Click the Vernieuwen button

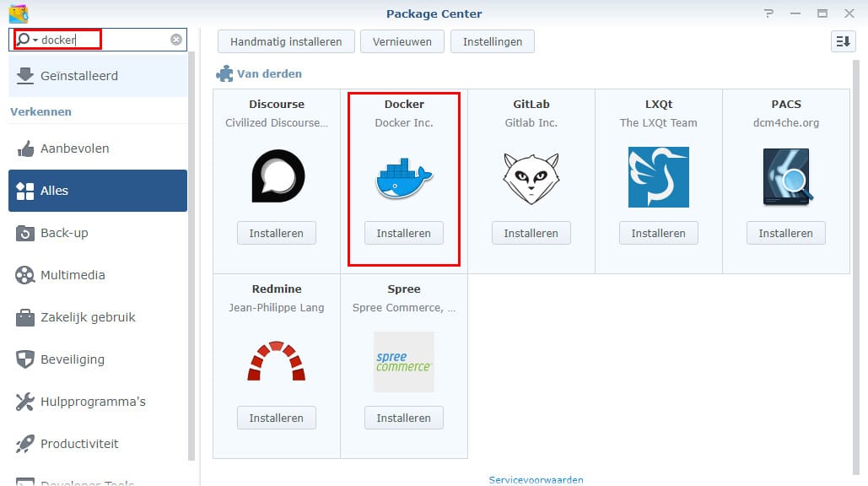(x=402, y=40)
